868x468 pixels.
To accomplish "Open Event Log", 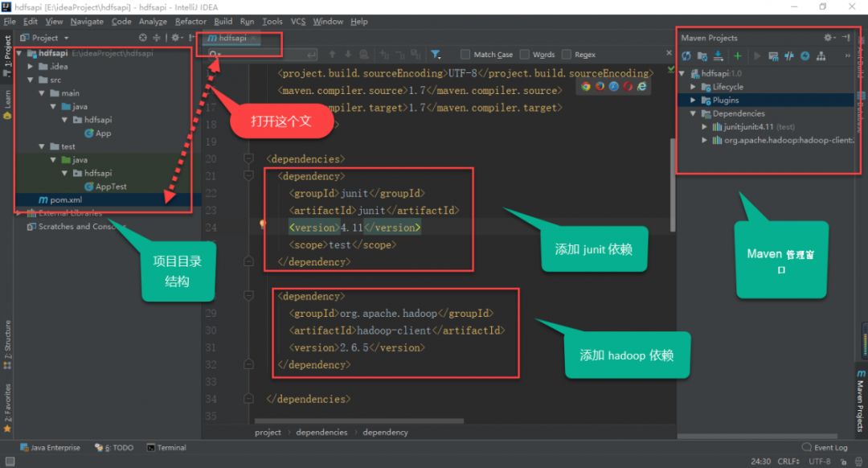I will pos(825,448).
